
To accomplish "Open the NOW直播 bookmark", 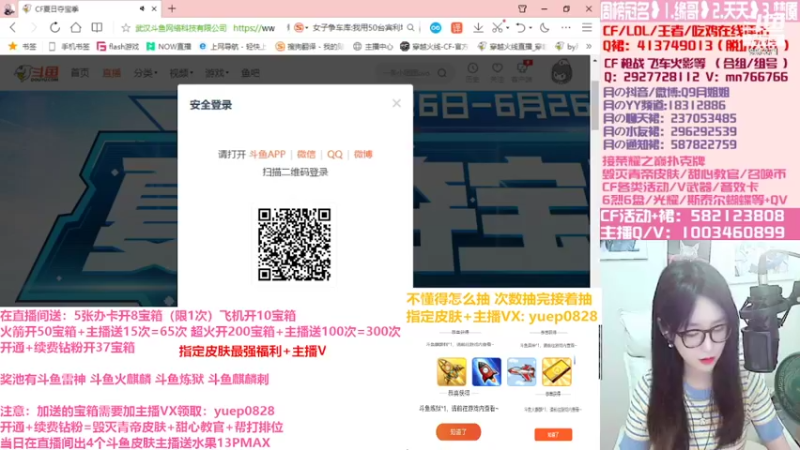I will (x=169, y=46).
